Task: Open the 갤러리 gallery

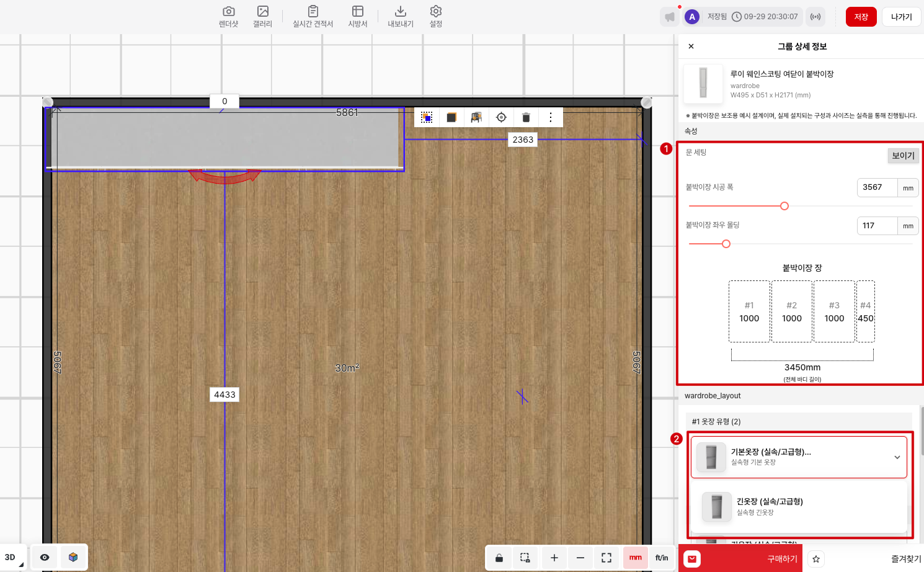Action: click(262, 16)
